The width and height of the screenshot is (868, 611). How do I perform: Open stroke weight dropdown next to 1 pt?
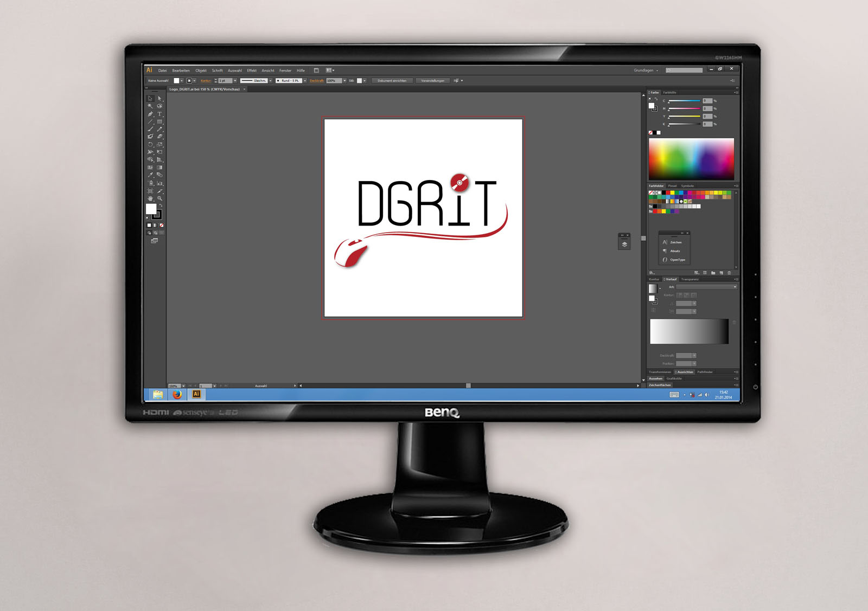coord(235,81)
